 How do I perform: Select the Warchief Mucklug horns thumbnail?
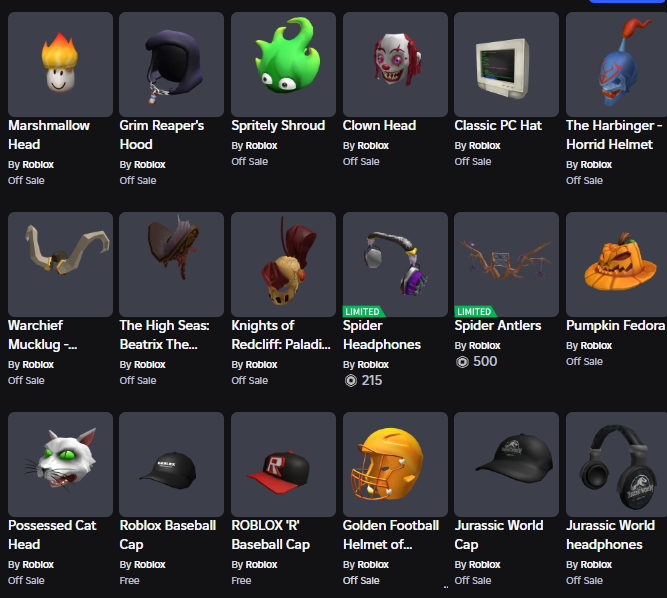[60, 264]
